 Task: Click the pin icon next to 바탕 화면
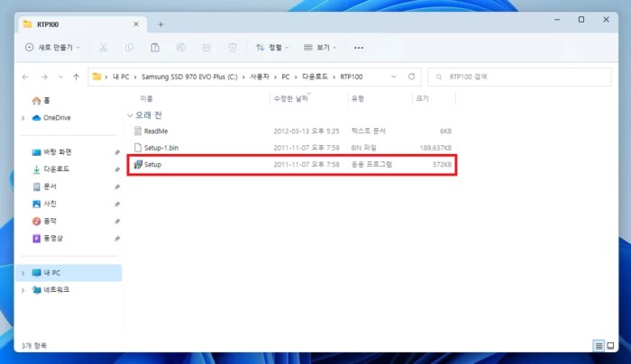click(x=117, y=152)
